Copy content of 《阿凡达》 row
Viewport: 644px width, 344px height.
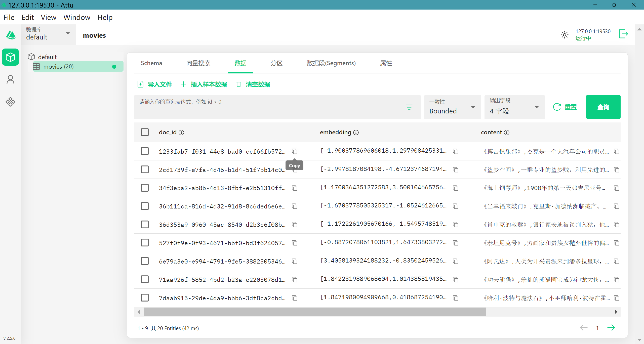pos(617,261)
